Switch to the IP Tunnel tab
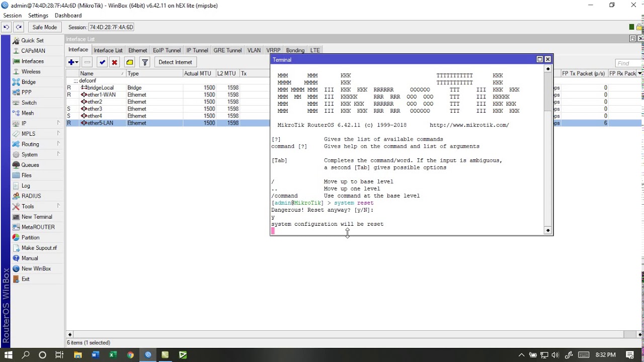This screenshot has height=362, width=644. [197, 50]
